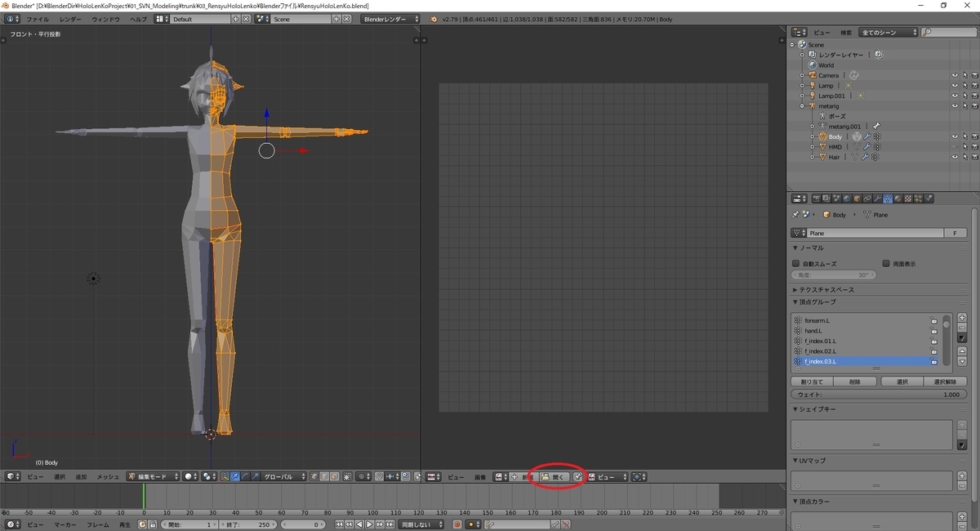The image size is (980, 531).
Task: Toggle selectability arrow for metarig
Action: [964, 106]
